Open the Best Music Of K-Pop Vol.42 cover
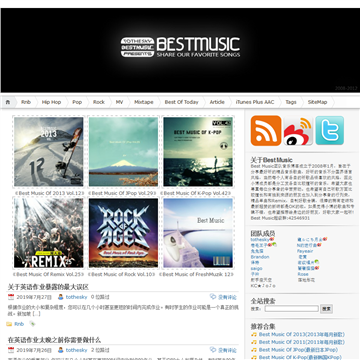Viewport: 360px width, 360px height. [198, 152]
